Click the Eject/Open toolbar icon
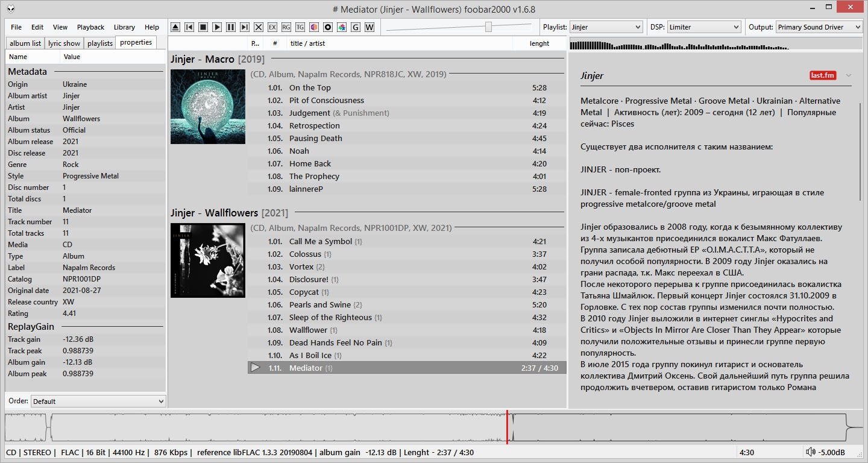Viewport: 868px width, 463px height. tap(175, 27)
